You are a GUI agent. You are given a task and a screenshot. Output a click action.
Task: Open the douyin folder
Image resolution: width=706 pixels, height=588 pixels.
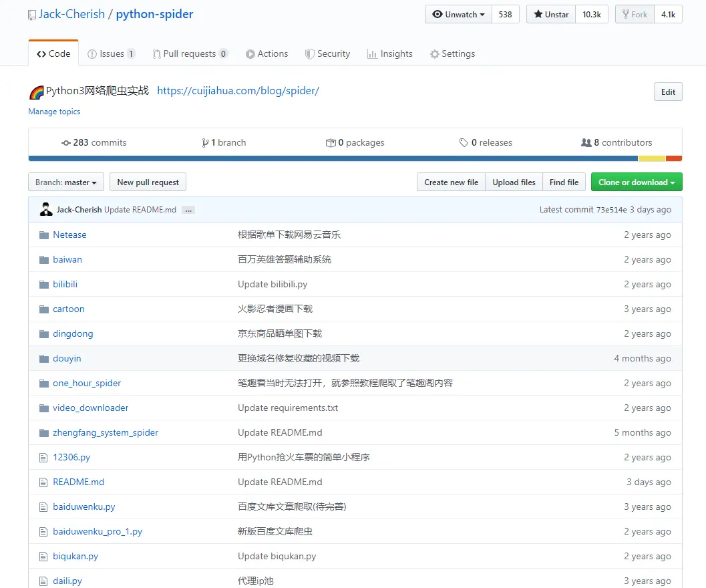pyautogui.click(x=68, y=358)
